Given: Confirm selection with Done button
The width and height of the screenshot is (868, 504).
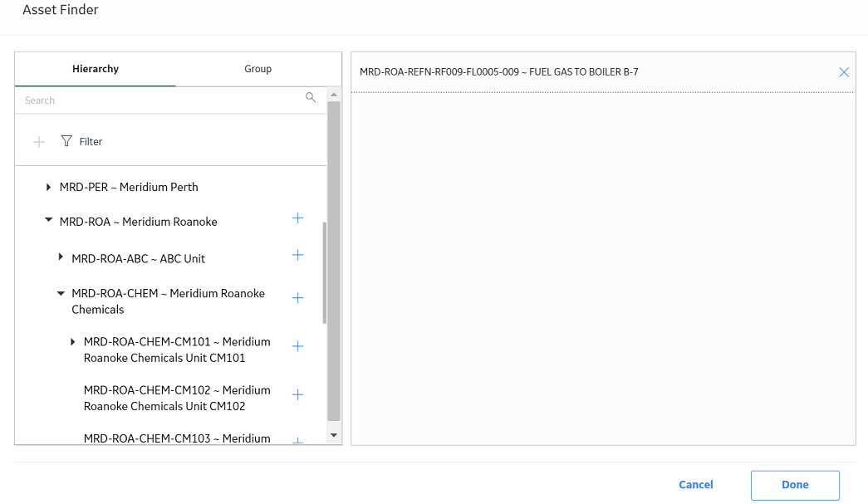Looking at the screenshot, I should point(795,485).
